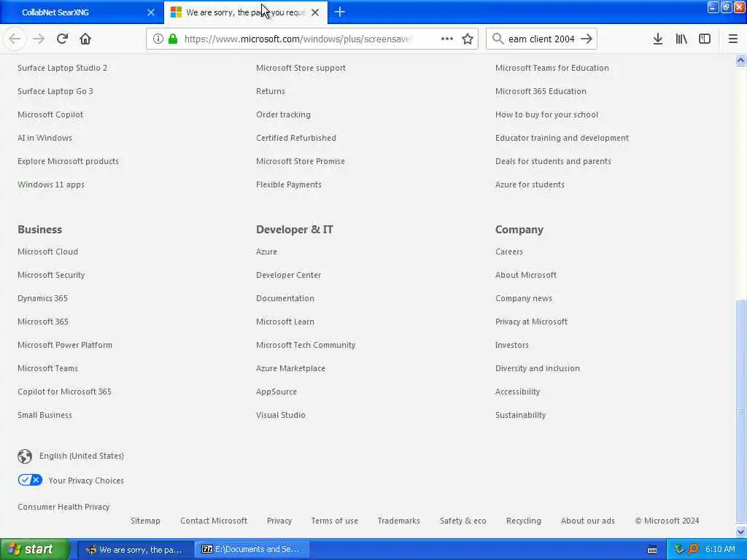Click the globe icon next to English (United States)
Image resolution: width=747 pixels, height=560 pixels.
pyautogui.click(x=25, y=456)
